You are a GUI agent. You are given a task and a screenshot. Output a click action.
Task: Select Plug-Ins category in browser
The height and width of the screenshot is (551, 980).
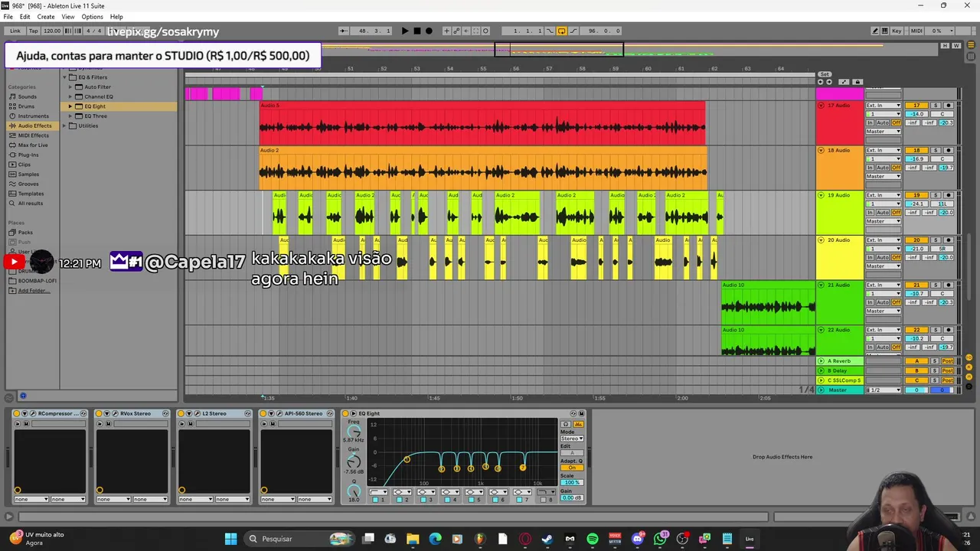[x=28, y=155]
